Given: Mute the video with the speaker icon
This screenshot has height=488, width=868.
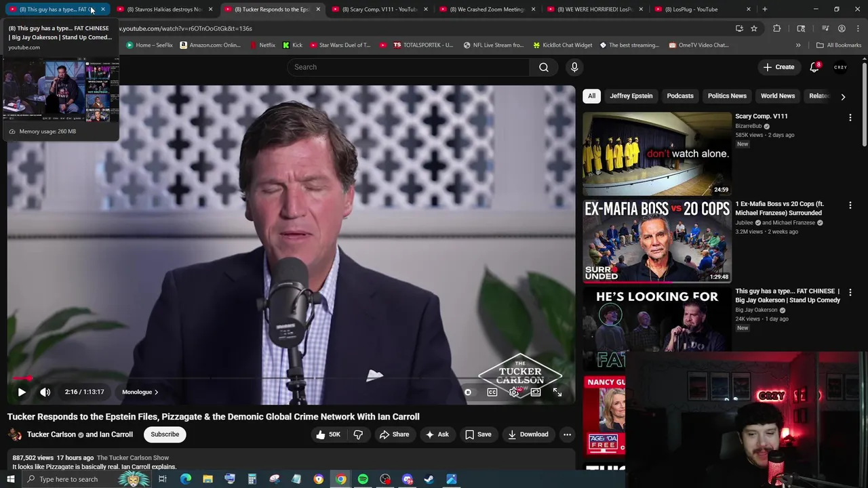Looking at the screenshot, I should [x=45, y=392].
